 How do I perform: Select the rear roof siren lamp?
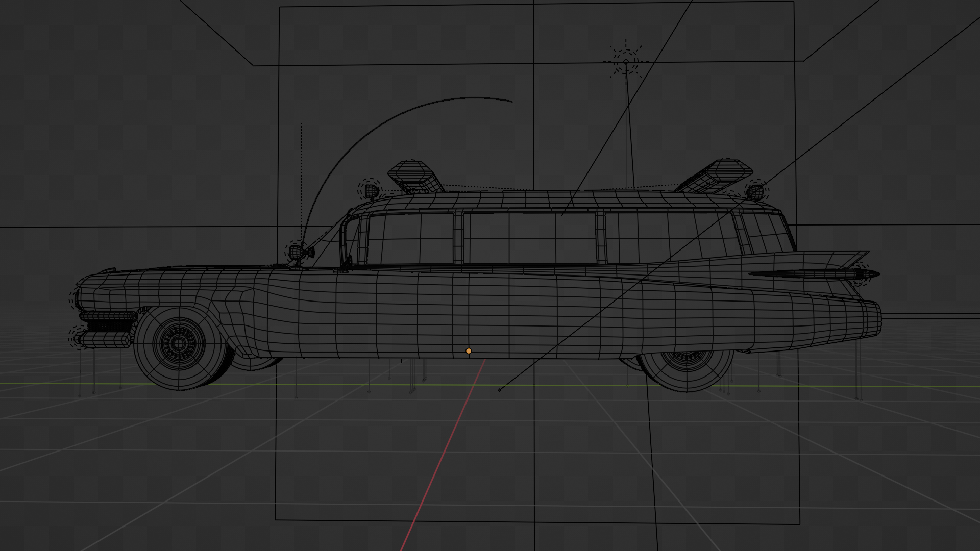(x=755, y=192)
